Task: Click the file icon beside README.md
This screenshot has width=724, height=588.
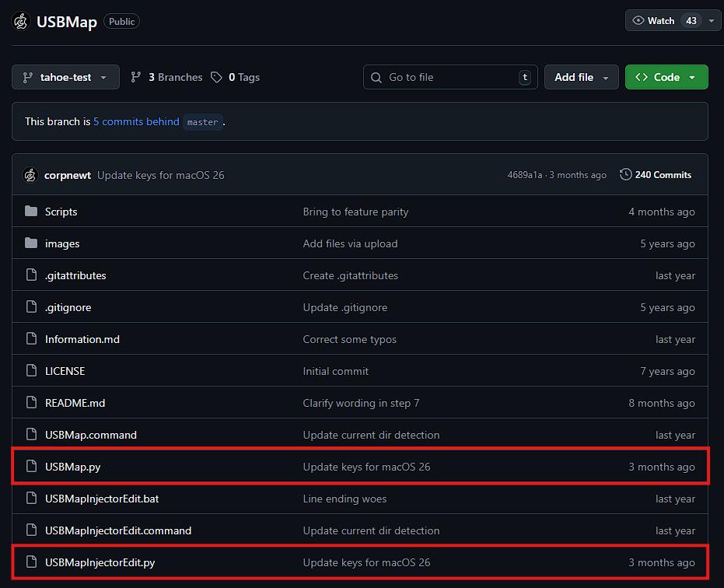Action: [x=31, y=402]
